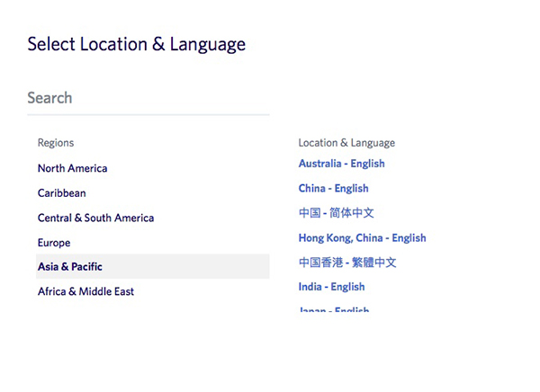Choose the Australia - English link
The image size is (540, 392).
341,164
